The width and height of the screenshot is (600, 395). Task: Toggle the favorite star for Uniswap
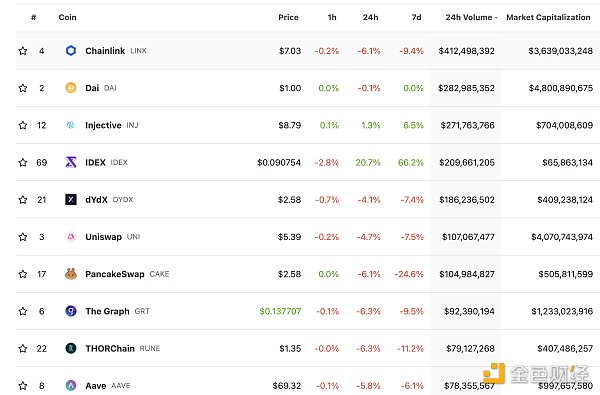pos(23,237)
